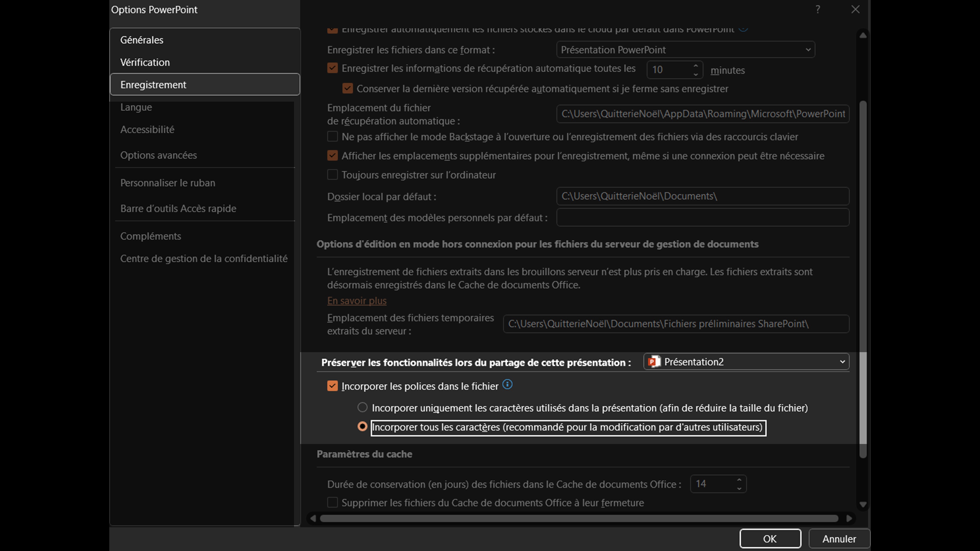Switch to the Personnaliser le ruban category
The width and height of the screenshot is (980, 551).
point(167,183)
